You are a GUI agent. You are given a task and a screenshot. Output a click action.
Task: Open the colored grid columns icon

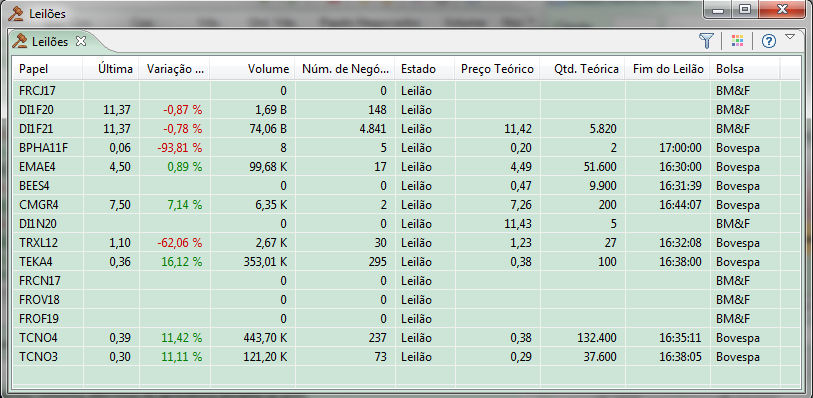[737, 41]
